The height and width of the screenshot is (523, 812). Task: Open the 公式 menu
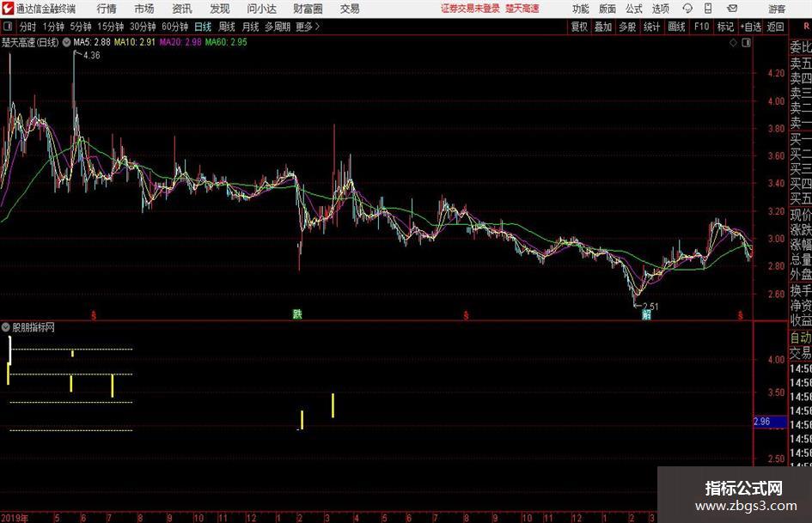(x=634, y=9)
